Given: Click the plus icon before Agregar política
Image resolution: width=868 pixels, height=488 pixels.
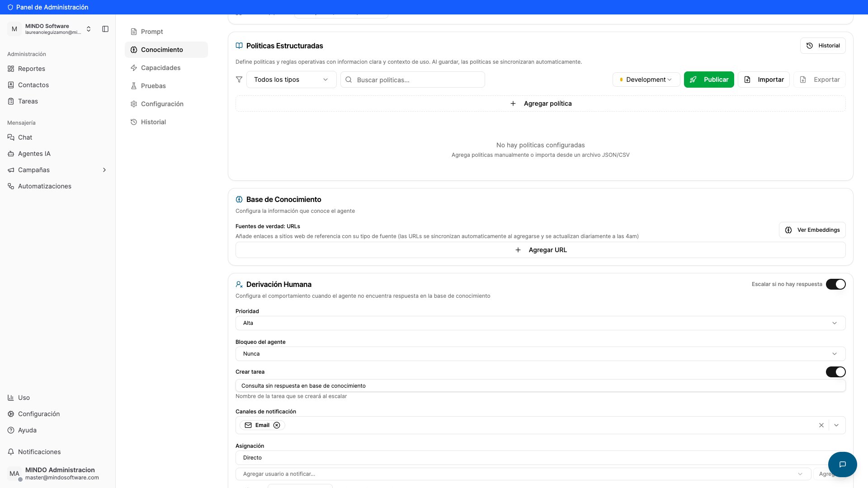Looking at the screenshot, I should tap(513, 103).
